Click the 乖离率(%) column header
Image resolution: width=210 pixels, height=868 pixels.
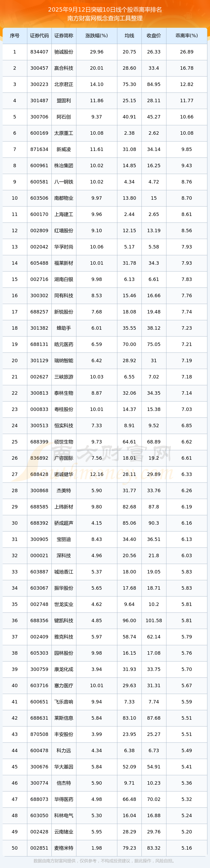(187, 36)
